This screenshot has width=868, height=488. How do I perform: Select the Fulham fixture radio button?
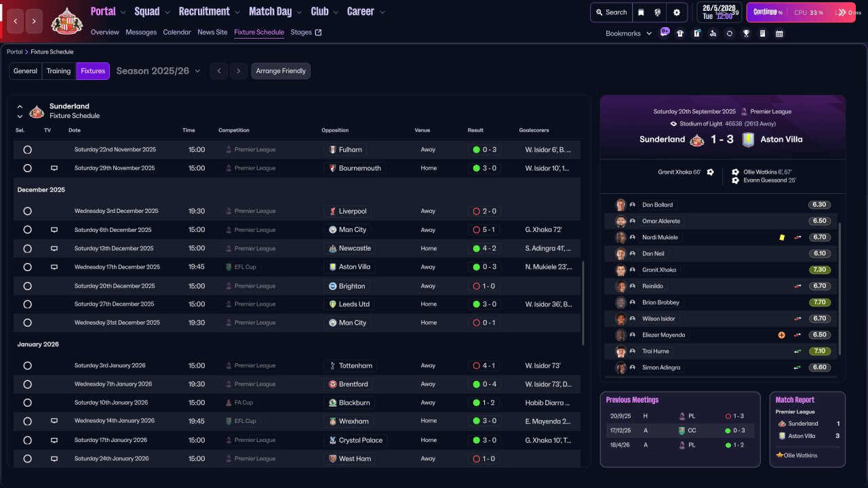click(27, 150)
